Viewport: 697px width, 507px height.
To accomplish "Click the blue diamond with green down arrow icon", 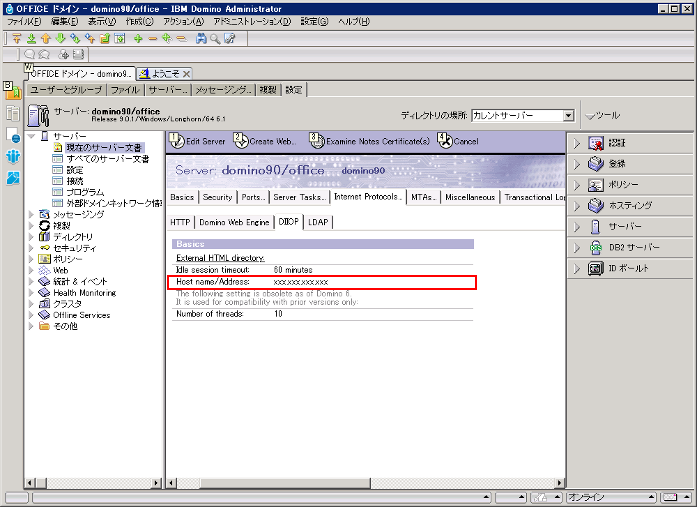I will tap(75, 39).
